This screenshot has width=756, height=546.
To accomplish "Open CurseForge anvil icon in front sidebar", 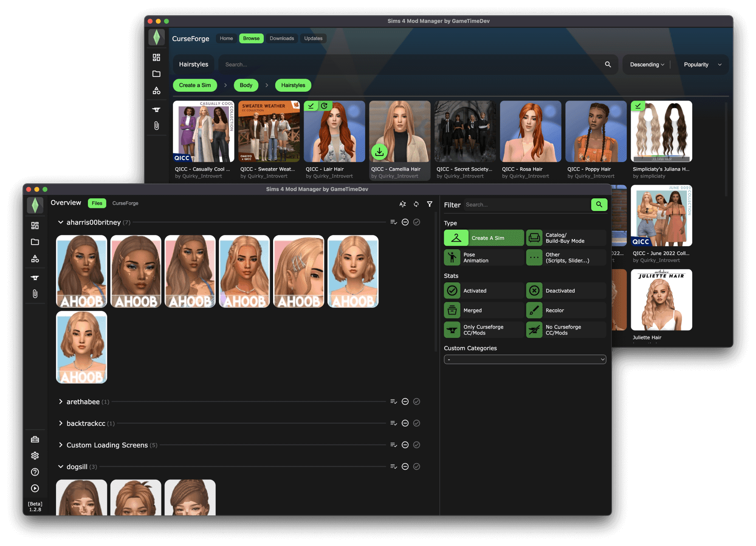I will coord(35,278).
